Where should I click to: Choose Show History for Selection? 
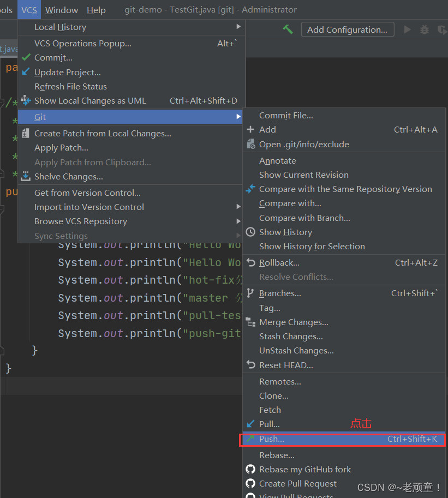coord(344,246)
